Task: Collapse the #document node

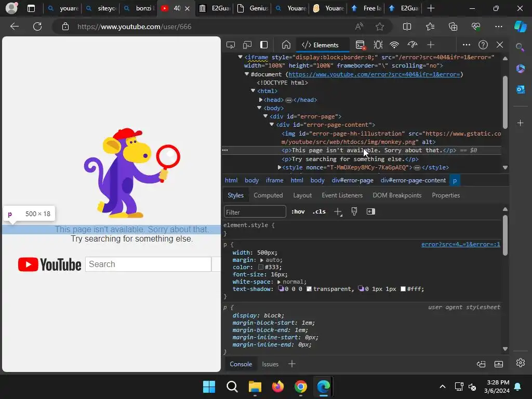Action: 247,74
